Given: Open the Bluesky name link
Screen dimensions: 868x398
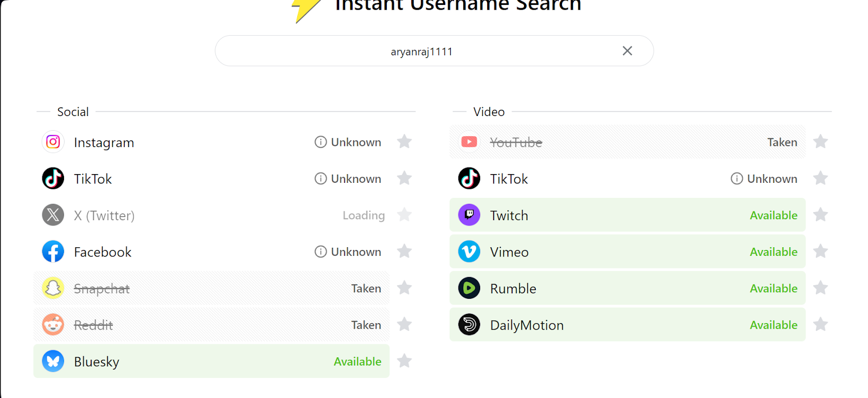Looking at the screenshot, I should coord(97,362).
